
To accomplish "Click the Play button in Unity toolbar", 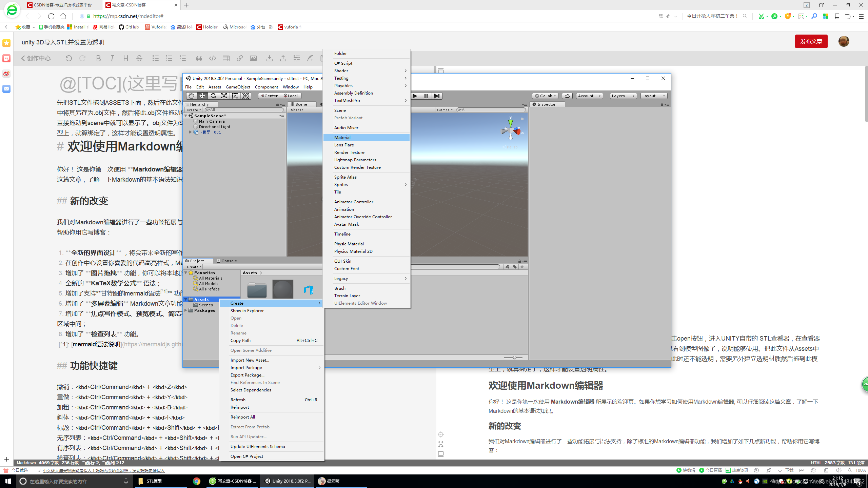I will (415, 95).
